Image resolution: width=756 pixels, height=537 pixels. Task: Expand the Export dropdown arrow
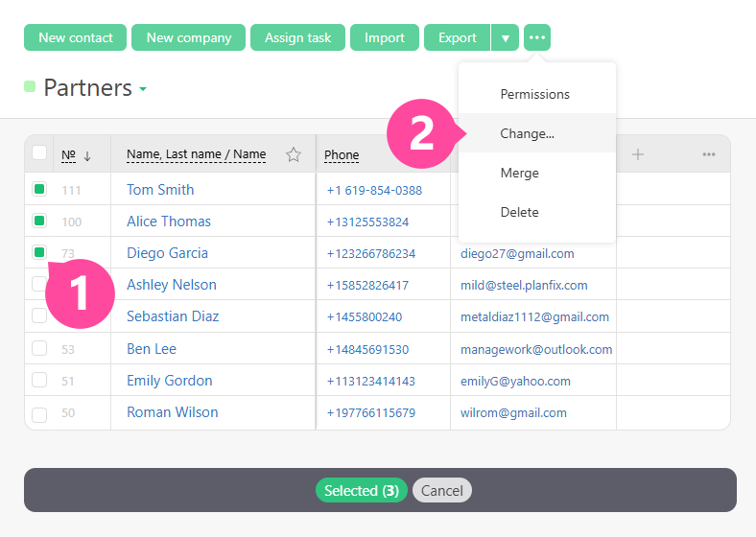click(506, 37)
